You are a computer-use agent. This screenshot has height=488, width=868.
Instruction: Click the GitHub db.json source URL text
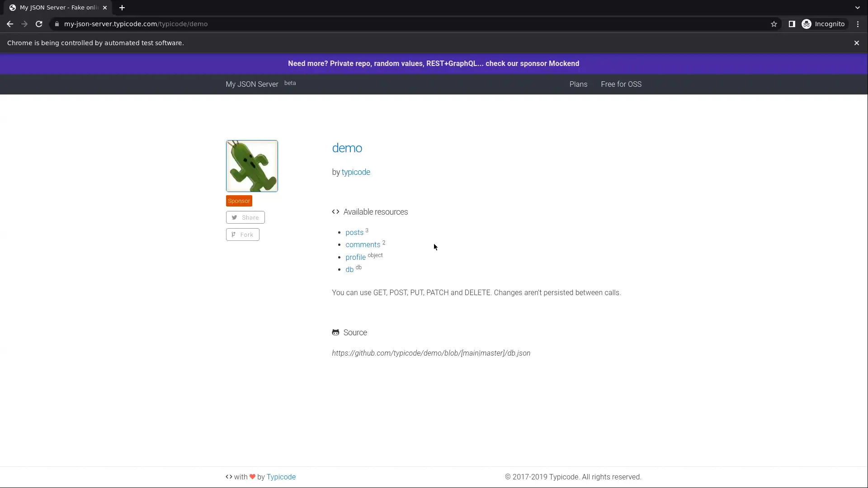[x=431, y=353]
